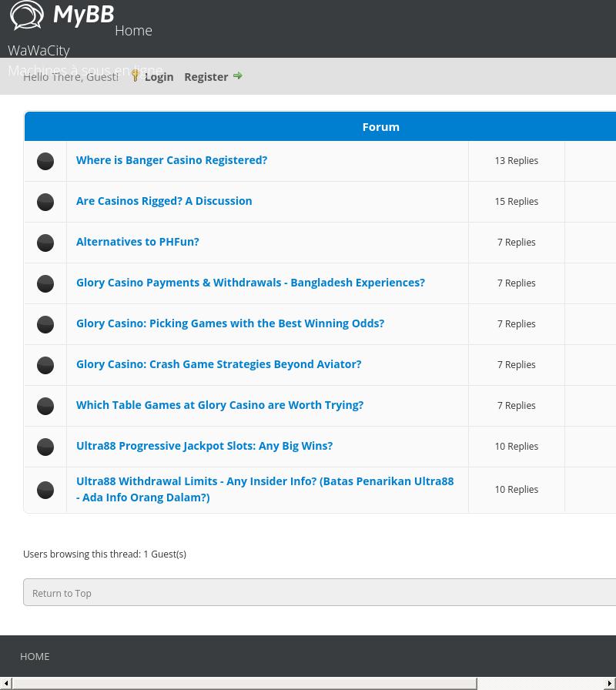Image resolution: width=616 pixels, height=690 pixels.
Task: Click status icon beside Ultra88 Withdrawal Limits thread
Action: pyautogui.click(x=45, y=490)
